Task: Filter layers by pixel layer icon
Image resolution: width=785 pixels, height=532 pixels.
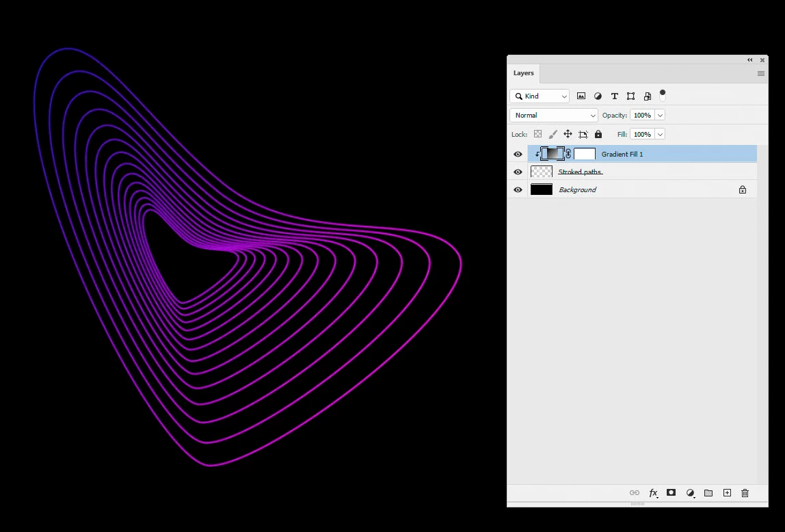Action: click(581, 96)
